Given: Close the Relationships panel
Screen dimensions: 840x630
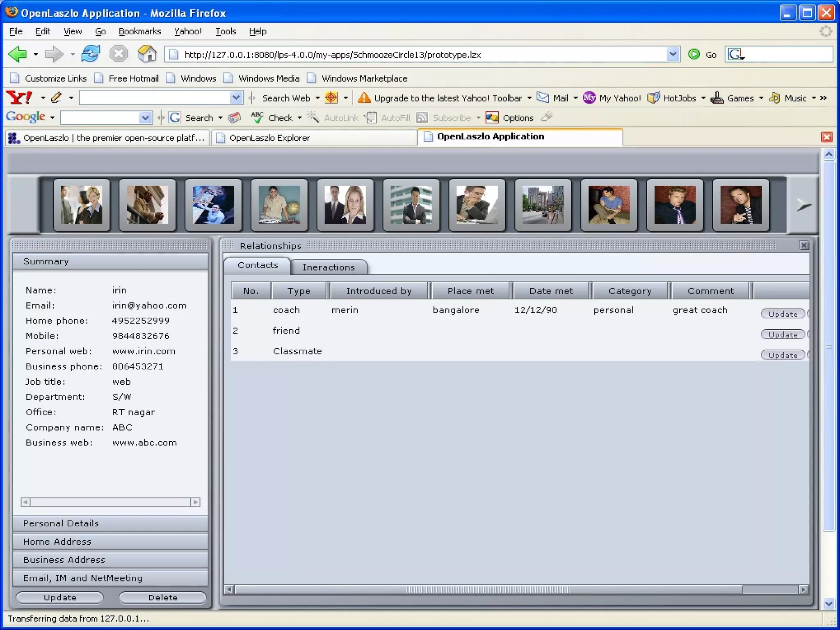Looking at the screenshot, I should pos(804,245).
